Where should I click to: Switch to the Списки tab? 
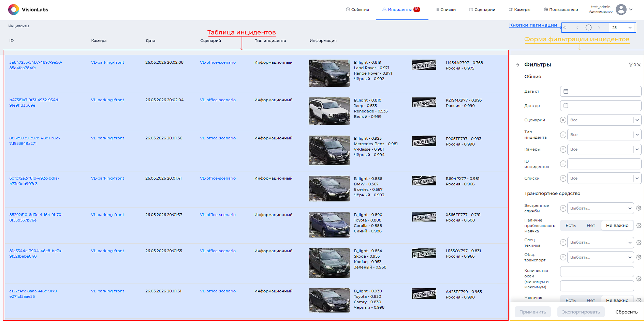(446, 10)
